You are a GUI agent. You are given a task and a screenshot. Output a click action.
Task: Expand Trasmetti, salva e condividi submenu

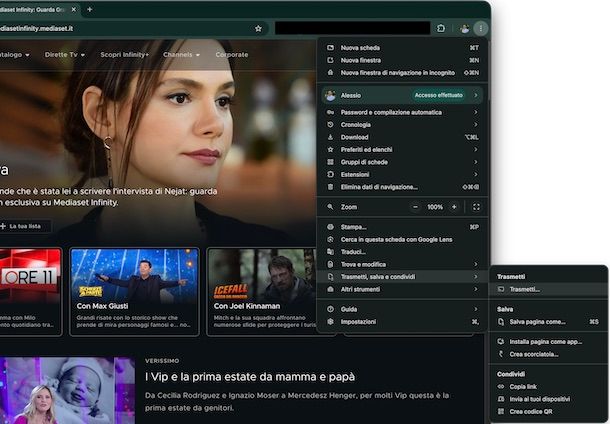(x=403, y=277)
